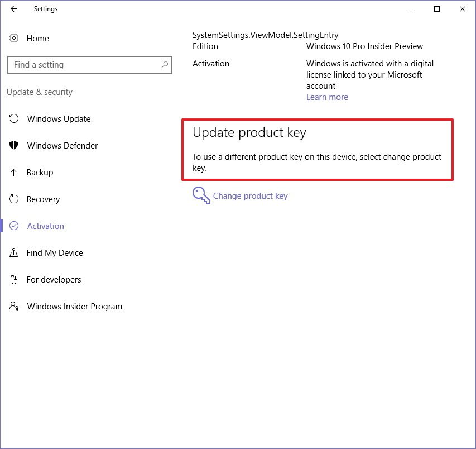Image resolution: width=476 pixels, height=449 pixels.
Task: Open Windows Insider Program settings
Action: 74,307
